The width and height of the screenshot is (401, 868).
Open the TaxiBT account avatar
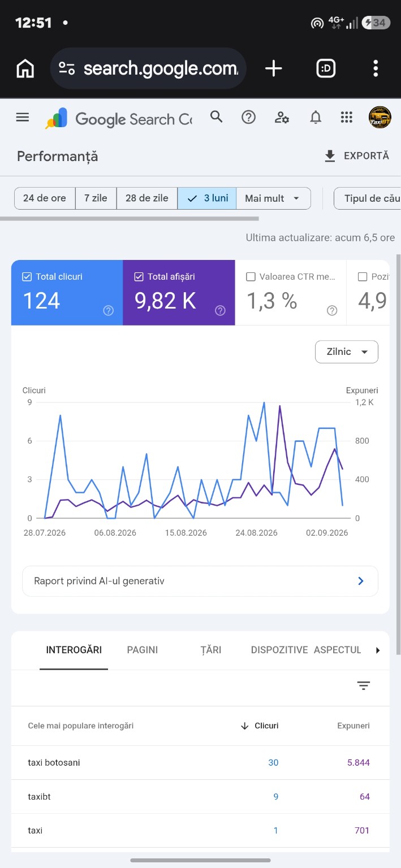[x=380, y=118]
